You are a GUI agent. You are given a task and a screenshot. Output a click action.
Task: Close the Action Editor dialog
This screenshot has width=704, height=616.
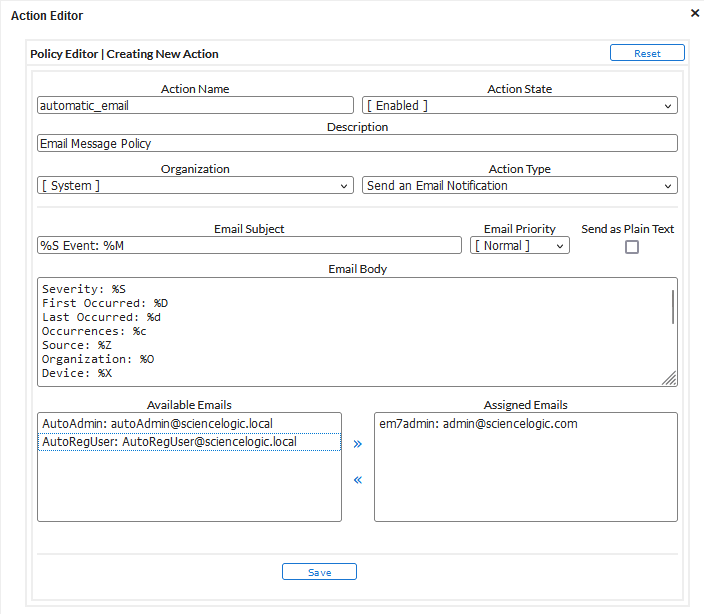(x=695, y=13)
